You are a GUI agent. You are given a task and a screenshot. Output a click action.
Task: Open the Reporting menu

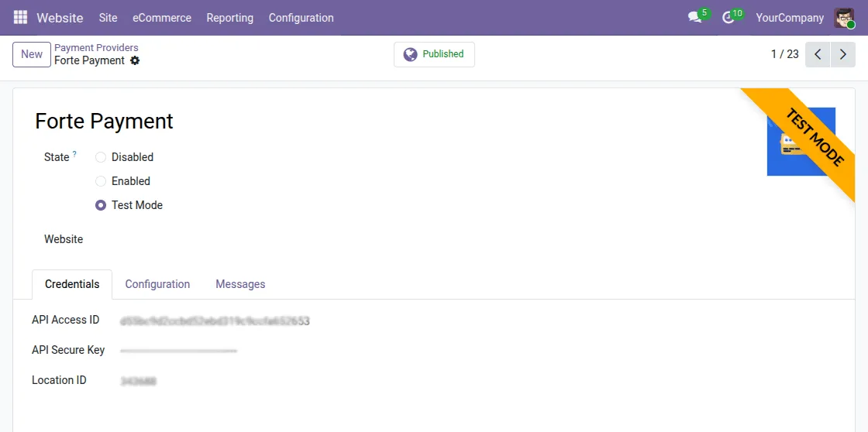pyautogui.click(x=229, y=18)
